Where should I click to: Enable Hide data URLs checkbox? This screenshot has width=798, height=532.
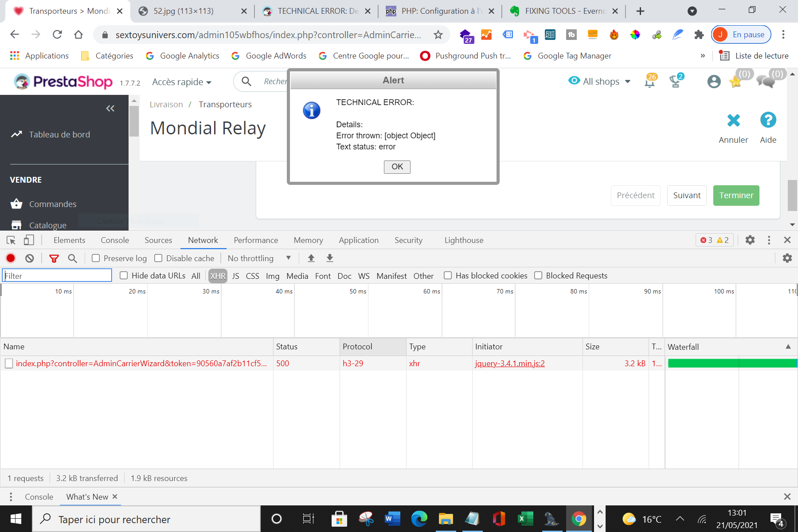click(124, 275)
